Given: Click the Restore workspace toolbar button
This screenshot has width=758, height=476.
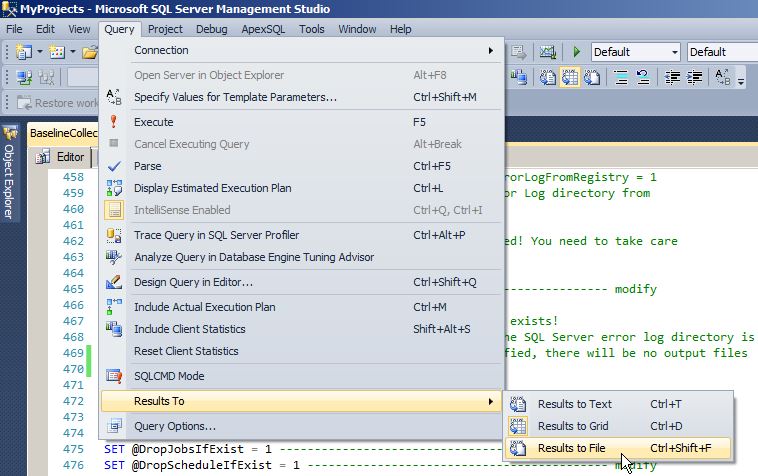Looking at the screenshot, I should pyautogui.click(x=57, y=103).
